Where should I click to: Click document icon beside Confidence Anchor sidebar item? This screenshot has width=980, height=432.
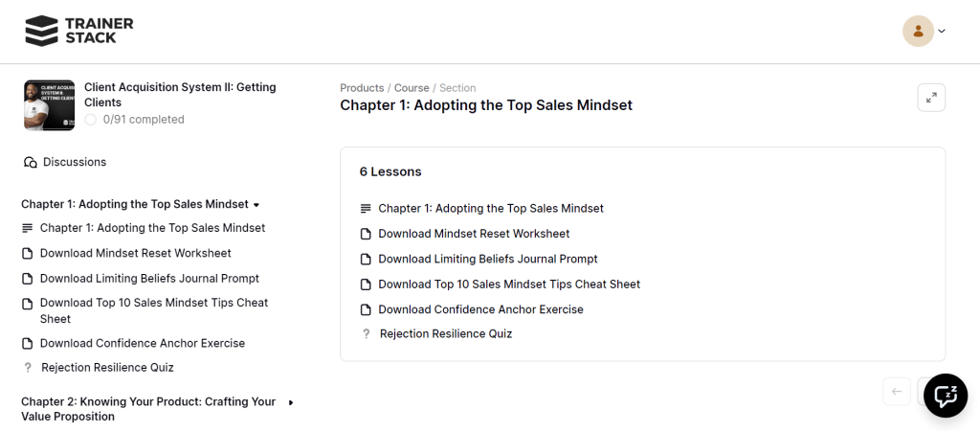(x=27, y=344)
